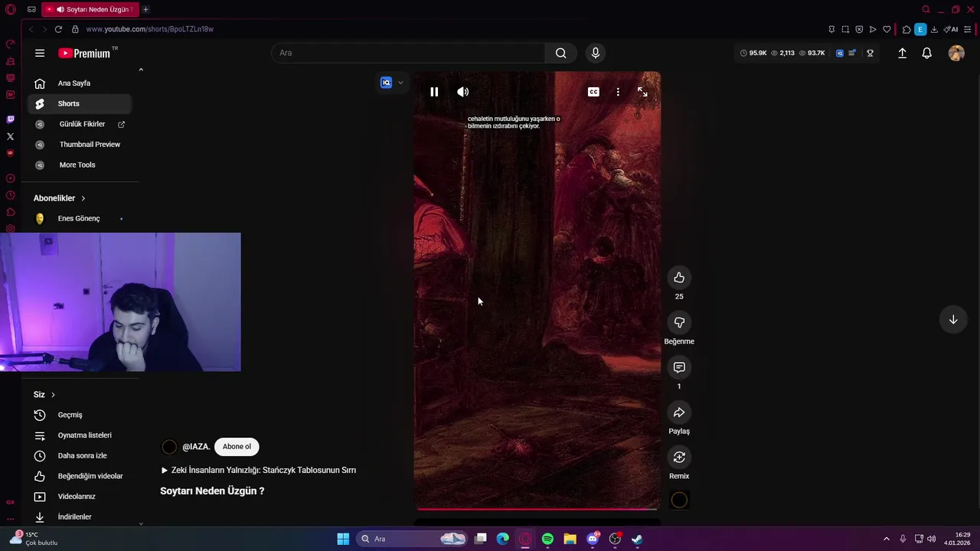Click the YouTube search magnifier button
This screenshot has width=980, height=551.
(561, 53)
